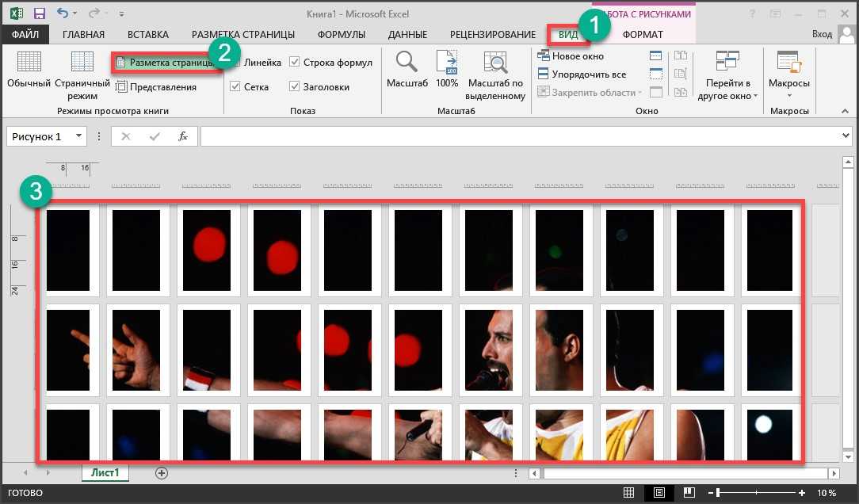The width and height of the screenshot is (859, 504).
Task: Expand the Макросы dropdown
Action: [x=788, y=95]
